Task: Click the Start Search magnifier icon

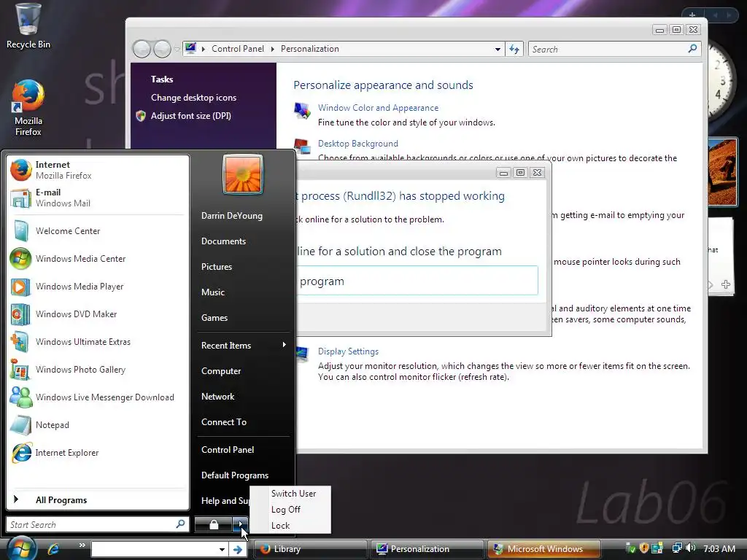Action: click(x=180, y=524)
